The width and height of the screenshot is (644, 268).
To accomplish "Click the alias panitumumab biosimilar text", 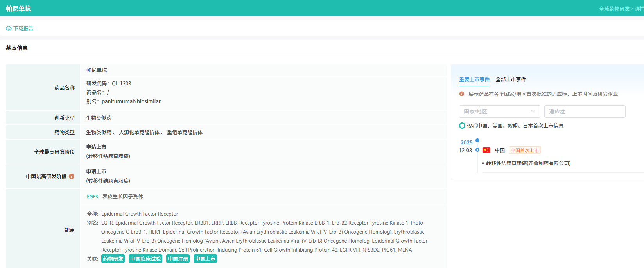I will [x=131, y=101].
